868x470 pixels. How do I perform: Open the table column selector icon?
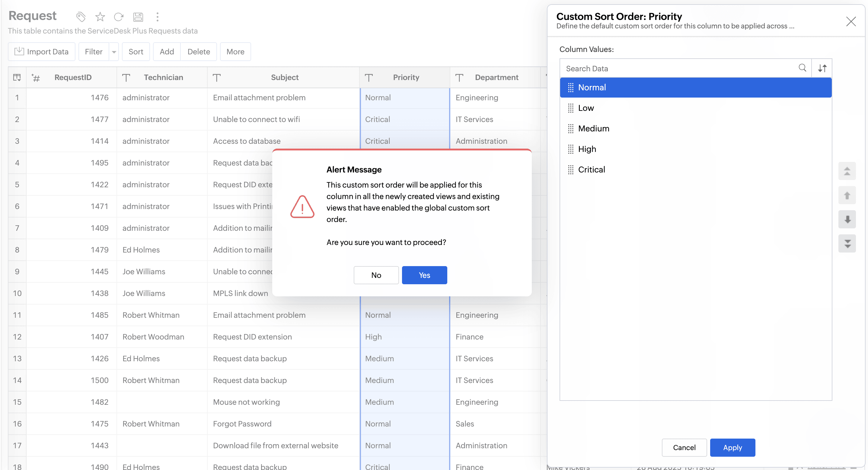pos(17,78)
